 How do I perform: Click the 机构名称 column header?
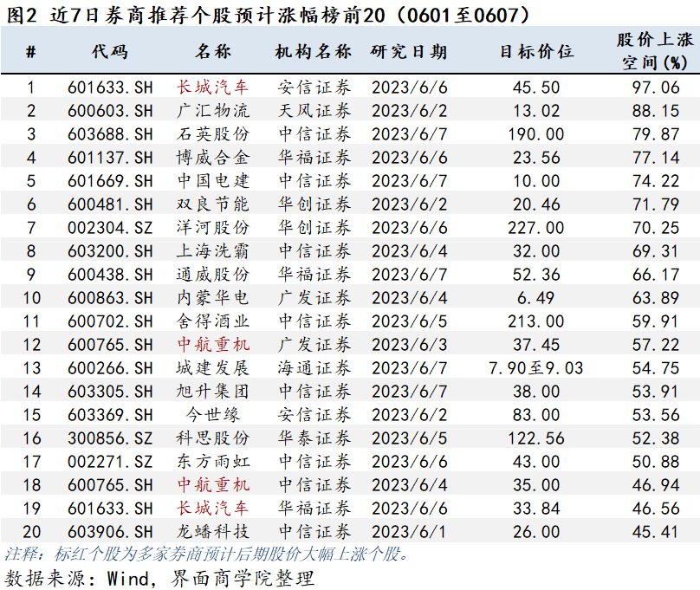coord(313,52)
